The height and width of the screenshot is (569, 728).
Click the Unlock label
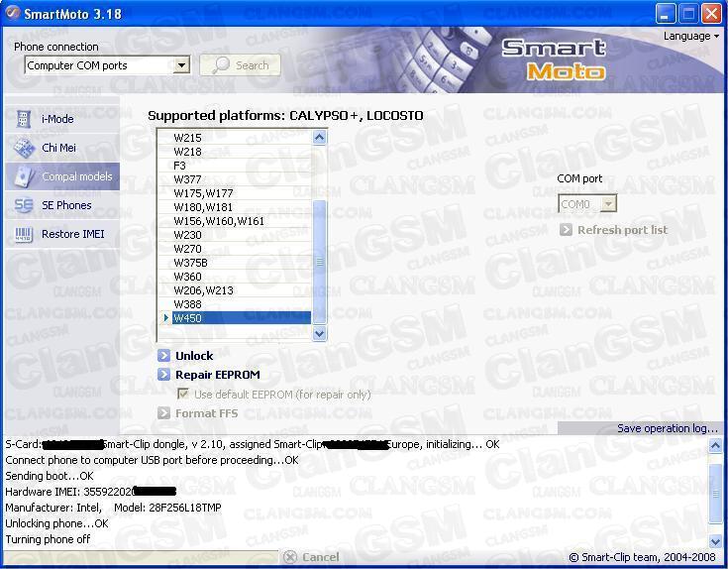[194, 356]
